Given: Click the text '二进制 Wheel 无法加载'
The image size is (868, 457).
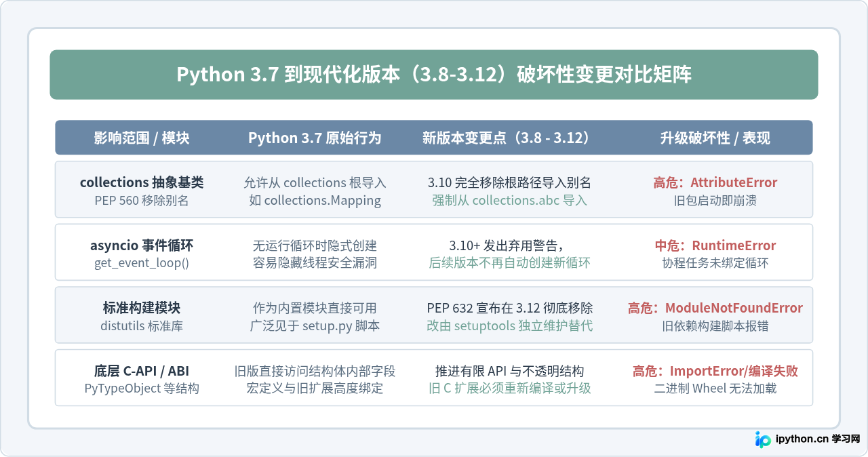Looking at the screenshot, I should [x=715, y=389].
